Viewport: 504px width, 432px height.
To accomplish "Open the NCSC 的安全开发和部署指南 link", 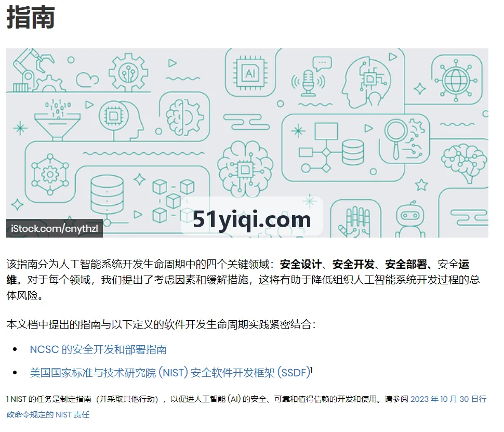I will click(98, 349).
